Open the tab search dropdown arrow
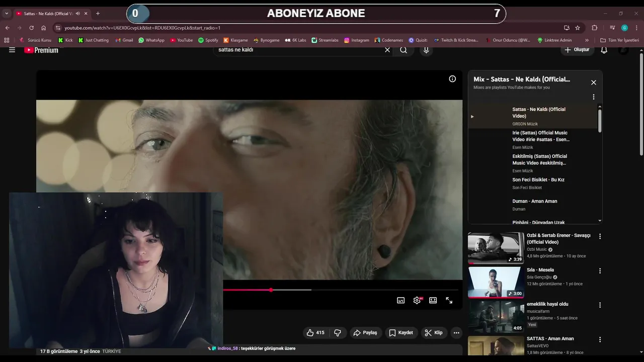Screen dimensions: 644x362 coord(7,14)
